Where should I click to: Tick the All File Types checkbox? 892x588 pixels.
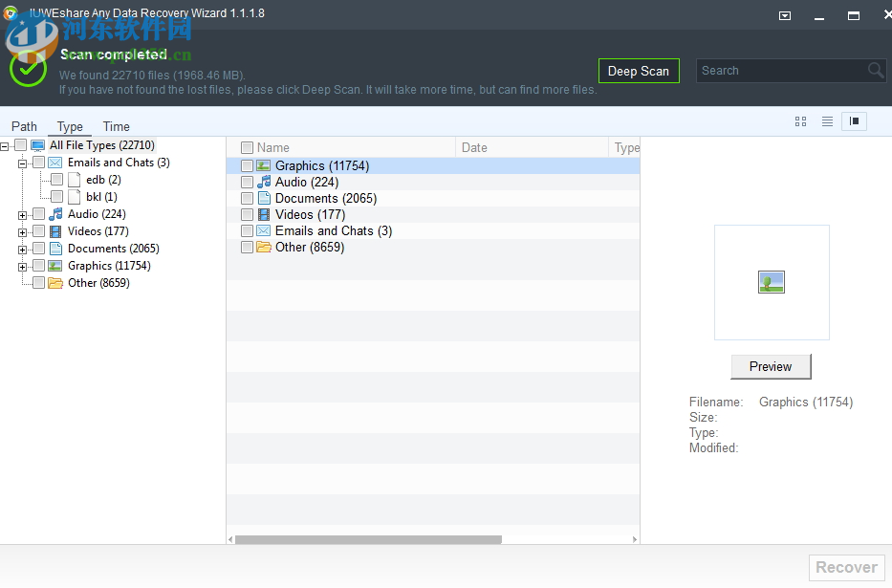coord(21,144)
